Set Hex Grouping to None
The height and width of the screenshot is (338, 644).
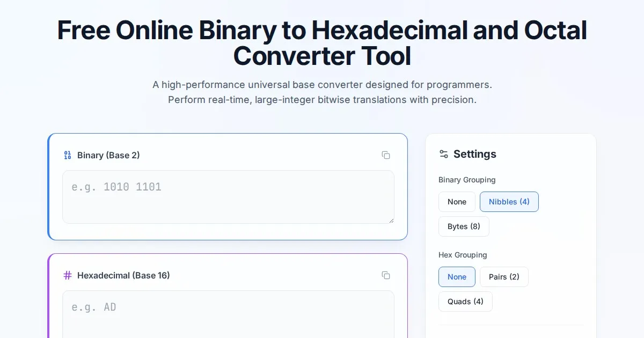click(x=457, y=277)
